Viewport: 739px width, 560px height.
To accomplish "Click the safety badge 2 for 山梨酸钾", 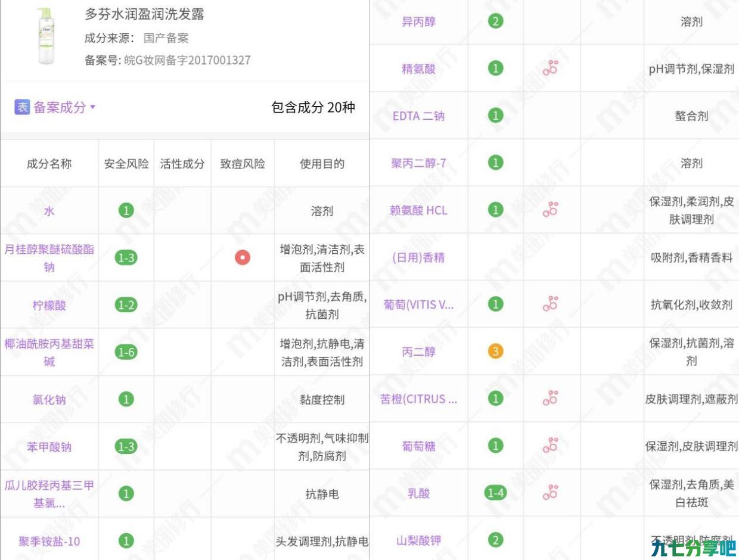I will pos(495,540).
